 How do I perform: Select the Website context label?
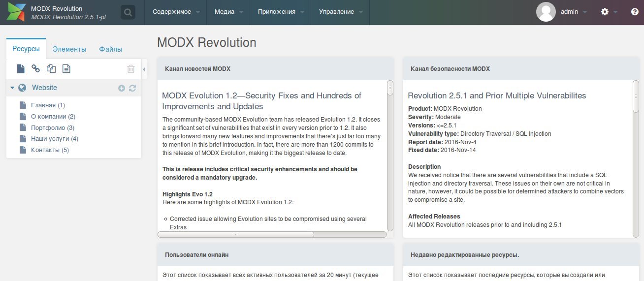[x=44, y=88]
